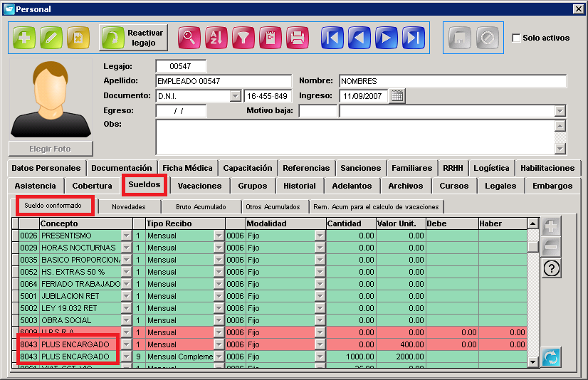
Task: Enable the Solo activos checkbox
Action: click(x=516, y=38)
